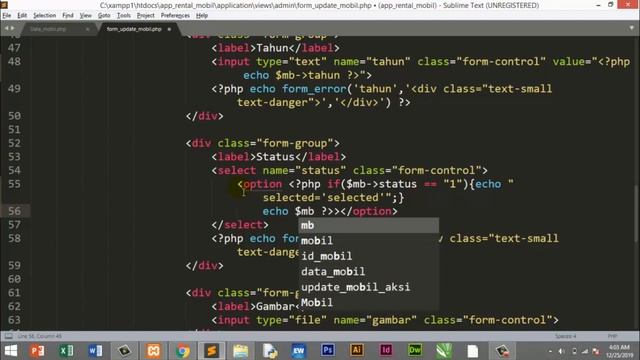640x360 pixels.
Task: Open Illustrator from the taskbar
Action: (356, 351)
